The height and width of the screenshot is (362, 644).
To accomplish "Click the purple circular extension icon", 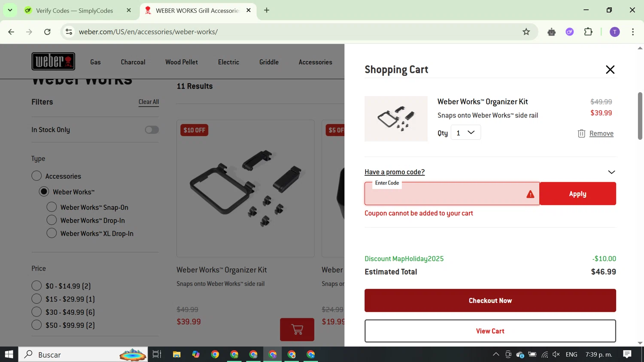I will [570, 32].
